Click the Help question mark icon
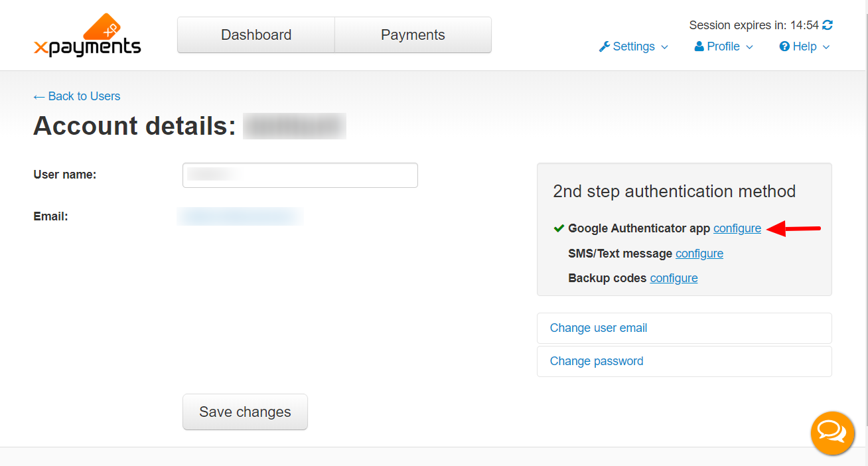The height and width of the screenshot is (466, 868). pyautogui.click(x=784, y=46)
